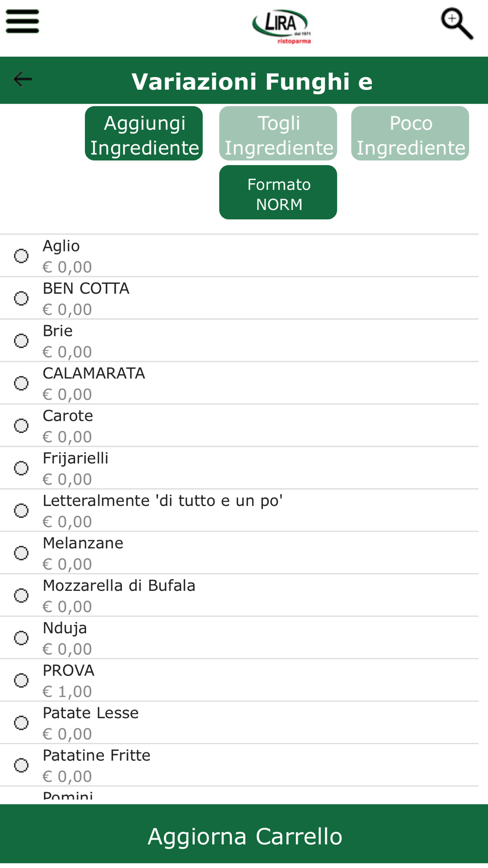488x868 pixels.
Task: Switch to Togli Ingrediente tab
Action: click(278, 134)
